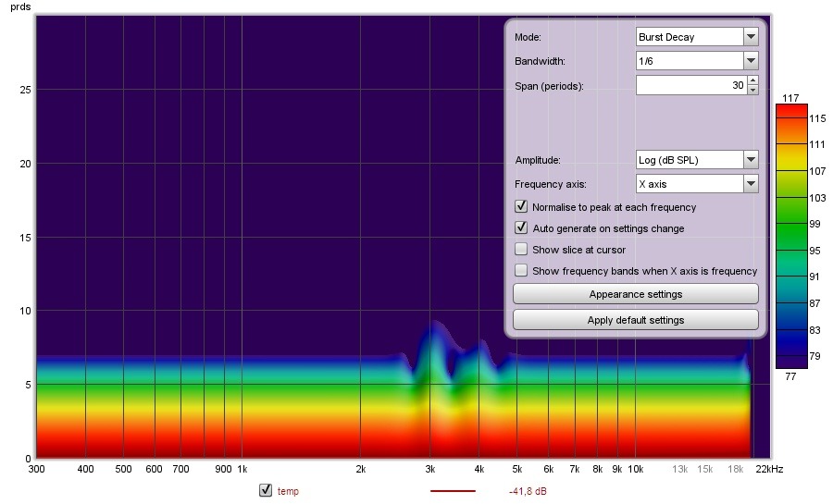833x504 pixels.
Task: Click the 3k frequency axis label
Action: tap(430, 469)
